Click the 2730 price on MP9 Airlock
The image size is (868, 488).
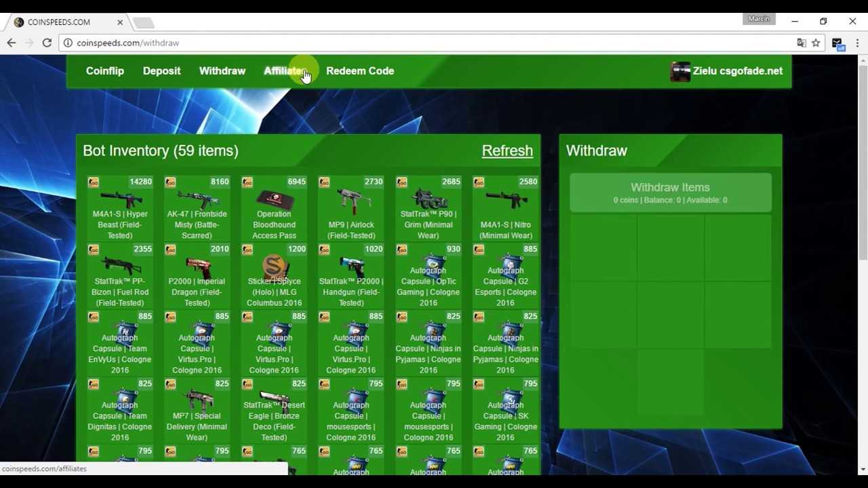tap(374, 182)
